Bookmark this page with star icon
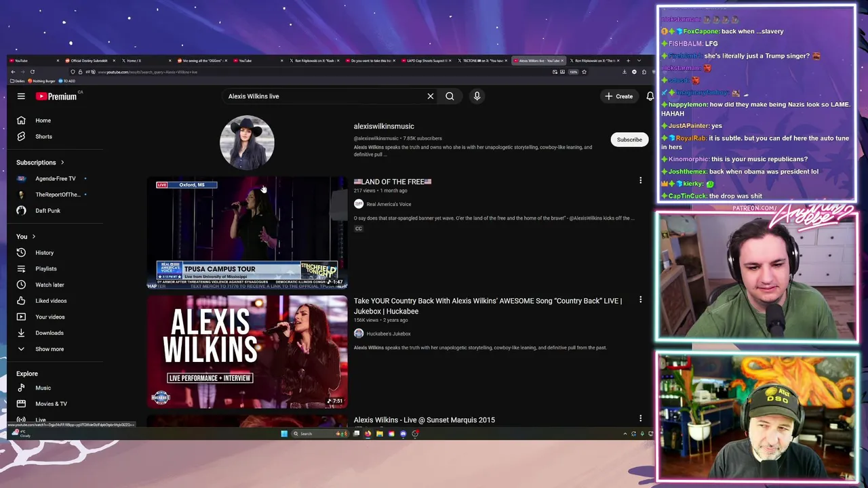Image resolution: width=868 pixels, height=488 pixels. 584,72
